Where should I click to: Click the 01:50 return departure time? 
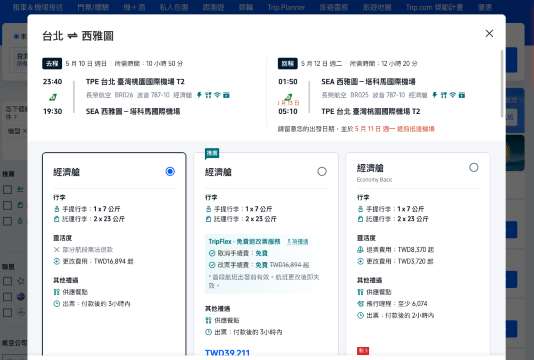point(288,81)
